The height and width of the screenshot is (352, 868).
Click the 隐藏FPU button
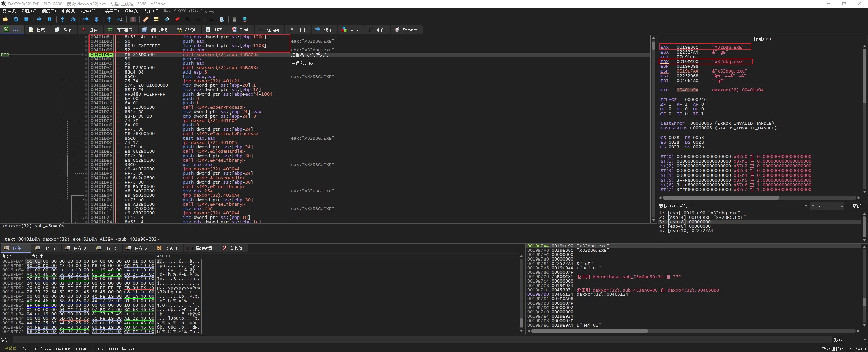tap(762, 39)
